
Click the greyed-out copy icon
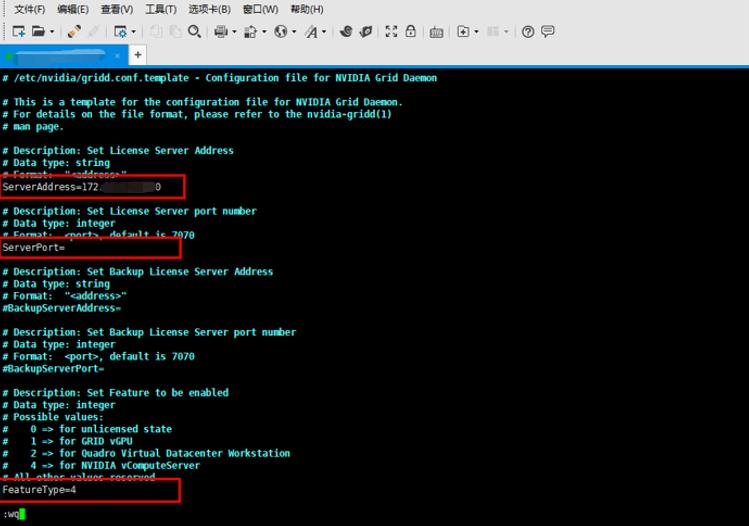(156, 32)
